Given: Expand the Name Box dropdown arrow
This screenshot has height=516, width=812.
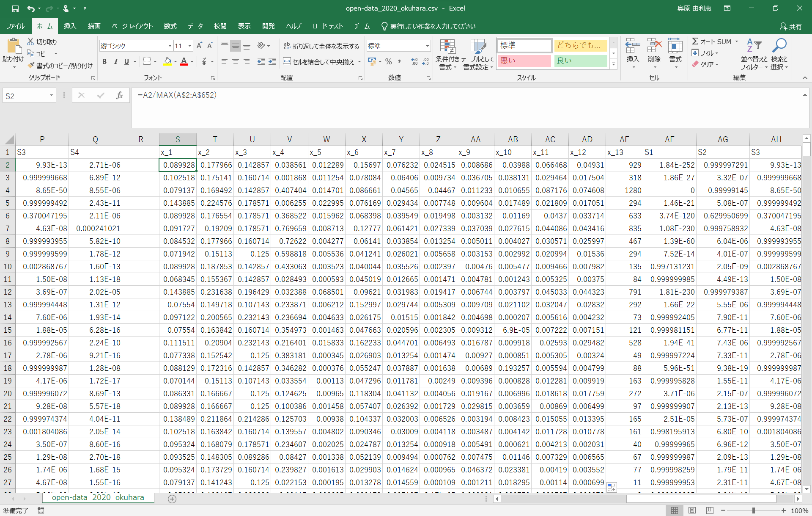Looking at the screenshot, I should click(51, 96).
